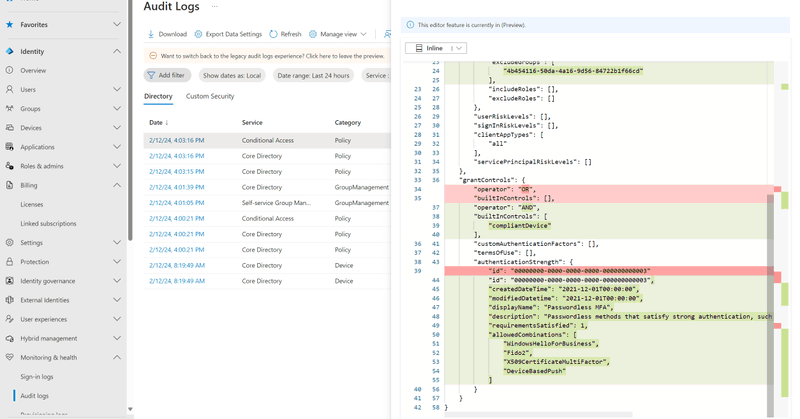Click the User experiences icon
This screenshot has height=419, width=800.
click(x=9, y=319)
